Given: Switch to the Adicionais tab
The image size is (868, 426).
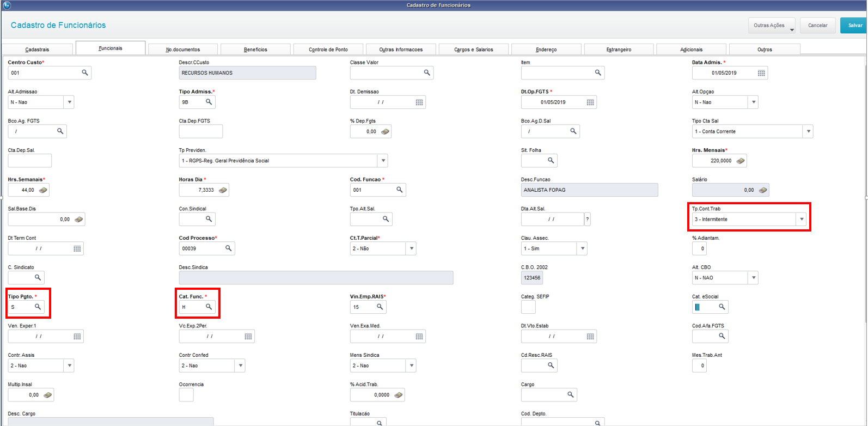Looking at the screenshot, I should click(x=692, y=50).
